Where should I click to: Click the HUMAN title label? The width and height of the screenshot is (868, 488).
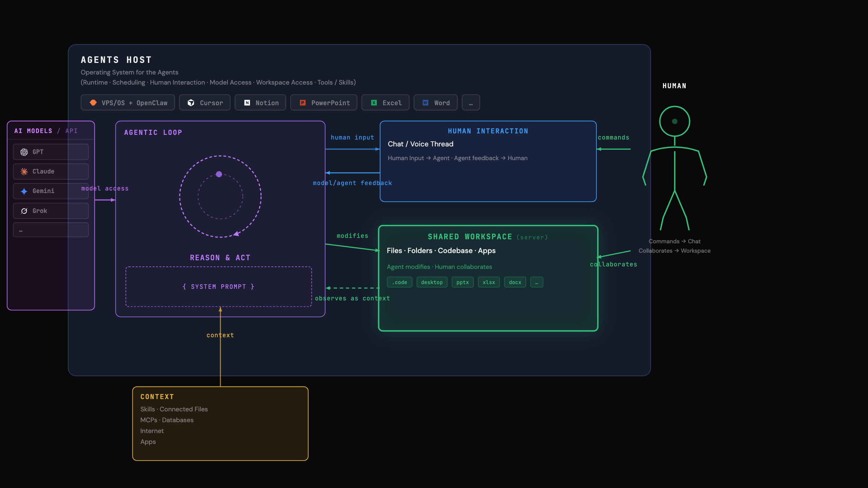(675, 86)
